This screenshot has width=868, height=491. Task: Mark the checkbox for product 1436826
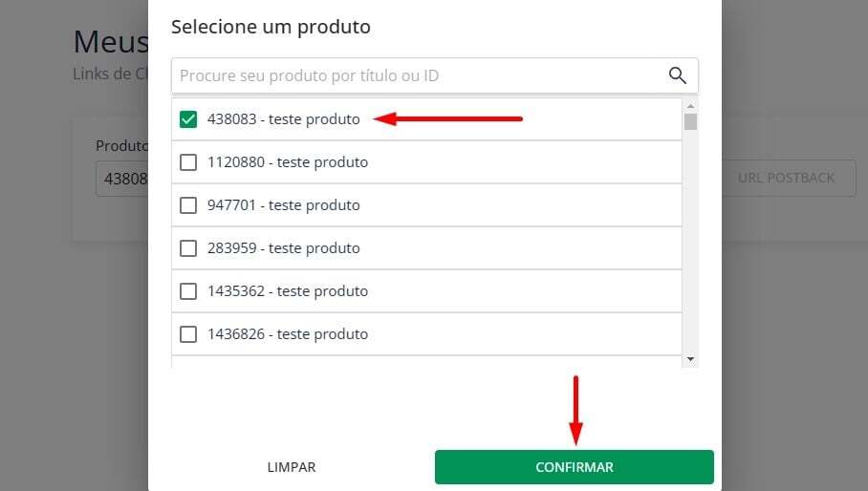[x=188, y=334]
